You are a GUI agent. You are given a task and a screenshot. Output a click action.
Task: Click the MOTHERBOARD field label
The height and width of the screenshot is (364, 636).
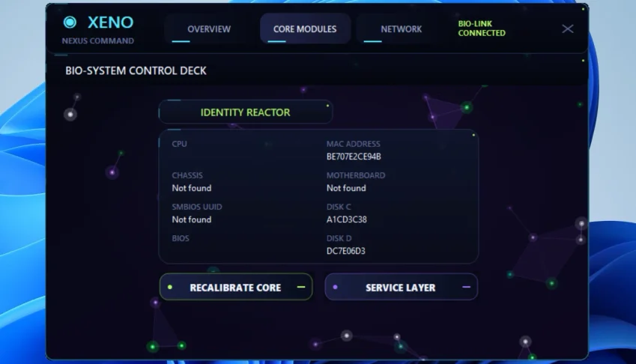coord(356,175)
